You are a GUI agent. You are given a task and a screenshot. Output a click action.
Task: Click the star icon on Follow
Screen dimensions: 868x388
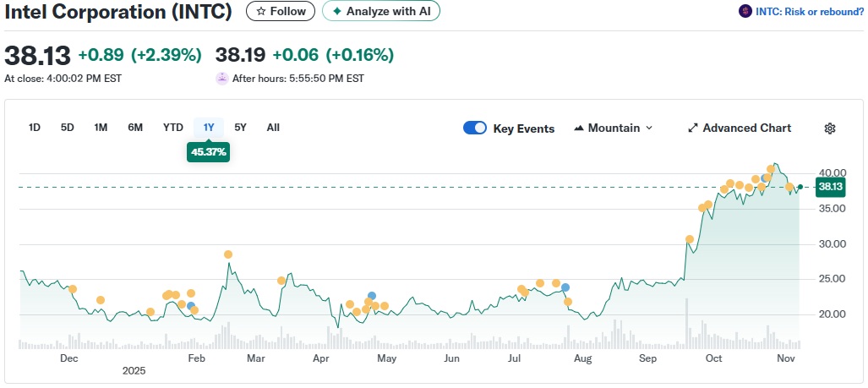(x=261, y=12)
